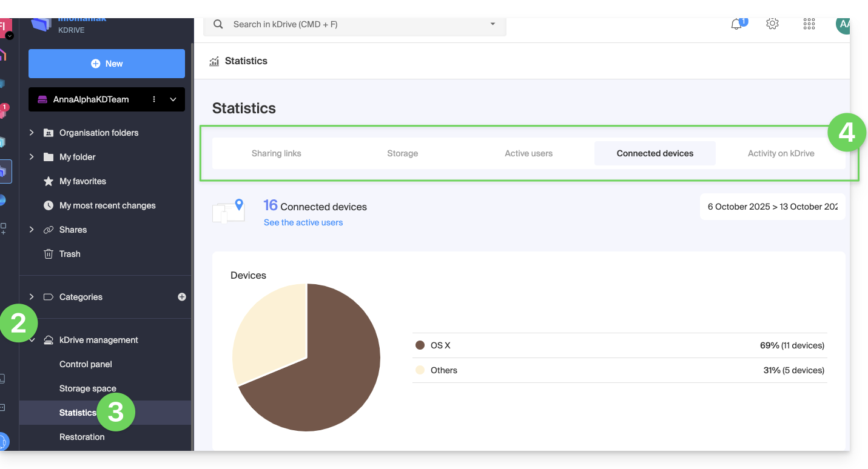Click the blue New button

pos(107,64)
